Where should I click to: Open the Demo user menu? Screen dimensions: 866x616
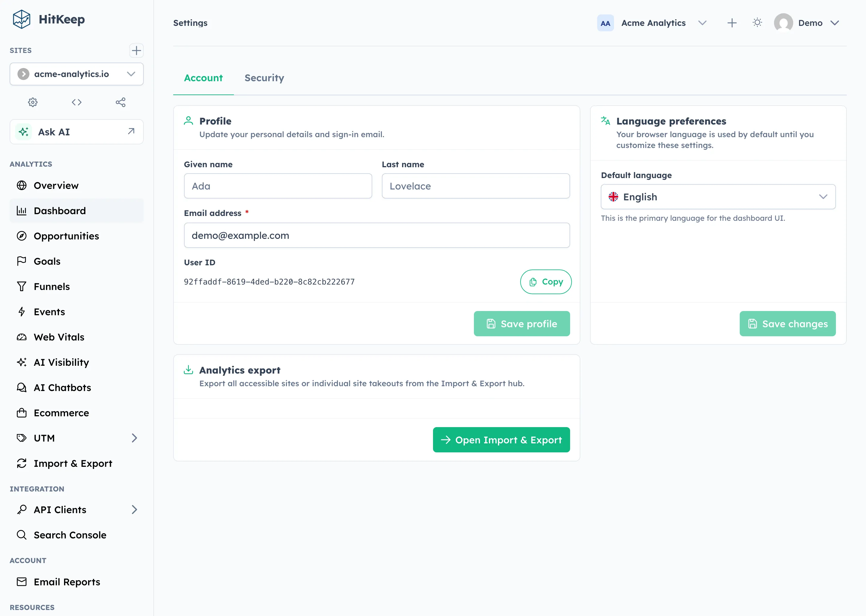[806, 23]
